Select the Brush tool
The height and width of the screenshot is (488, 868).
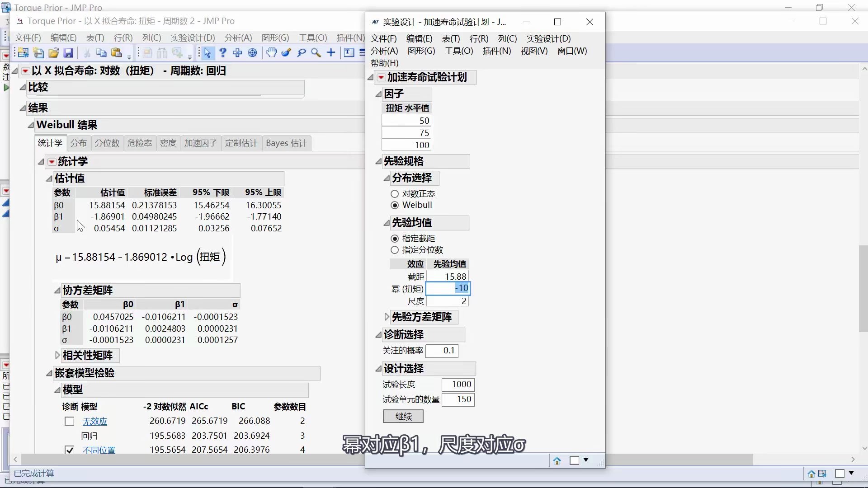(286, 53)
